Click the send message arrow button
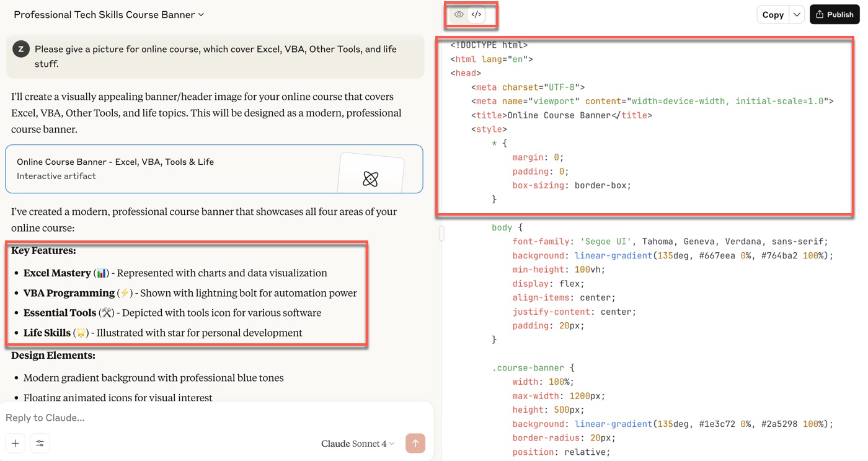 (x=415, y=443)
